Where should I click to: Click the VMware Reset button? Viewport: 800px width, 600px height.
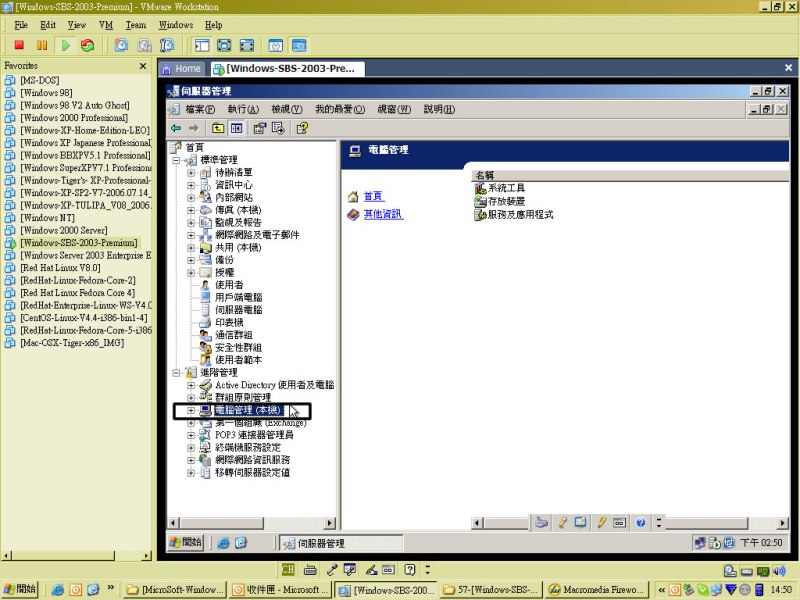pyautogui.click(x=88, y=45)
